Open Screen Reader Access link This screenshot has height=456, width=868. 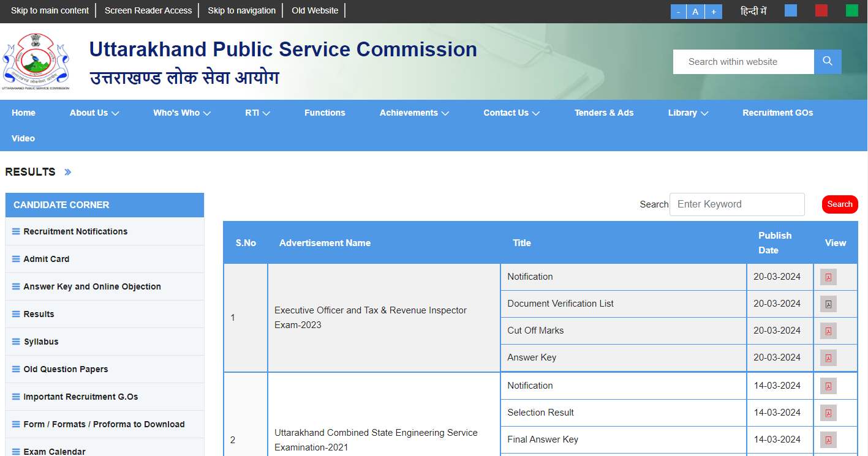(148, 10)
